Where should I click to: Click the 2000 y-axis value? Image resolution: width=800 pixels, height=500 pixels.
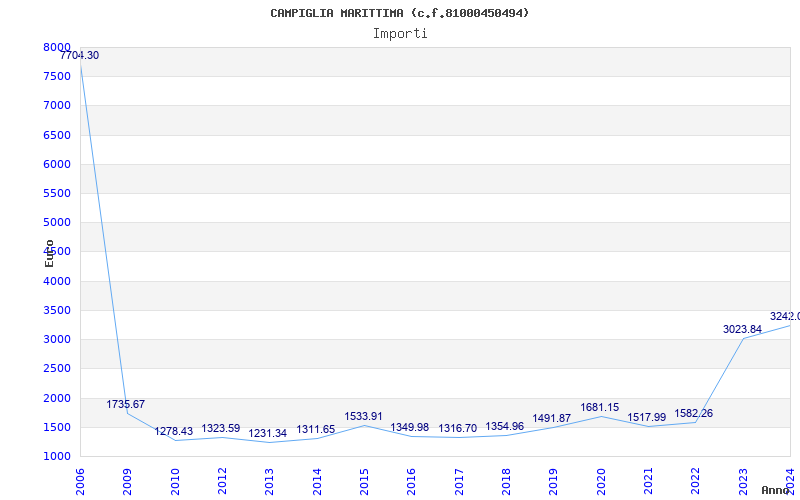point(57,398)
